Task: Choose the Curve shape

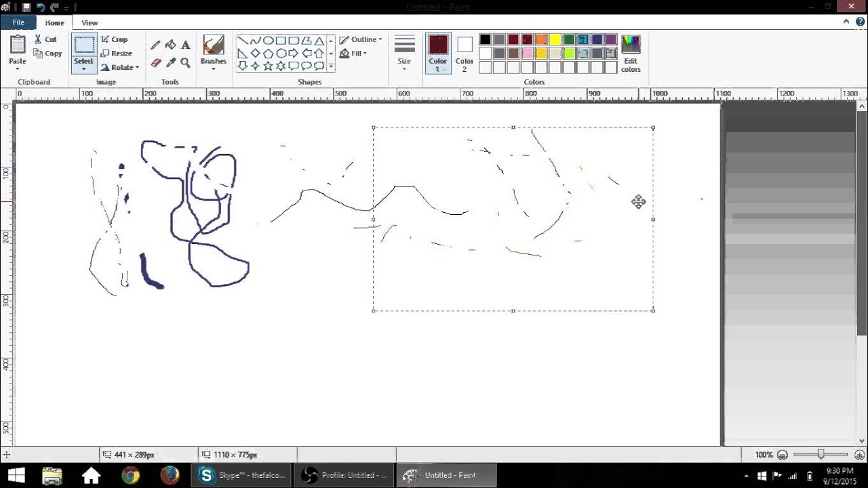Action: [255, 41]
